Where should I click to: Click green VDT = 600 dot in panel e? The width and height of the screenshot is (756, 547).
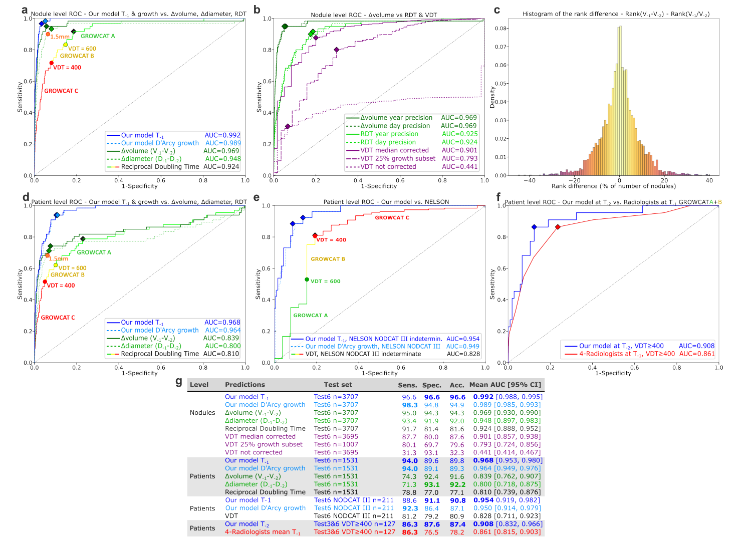307,280
